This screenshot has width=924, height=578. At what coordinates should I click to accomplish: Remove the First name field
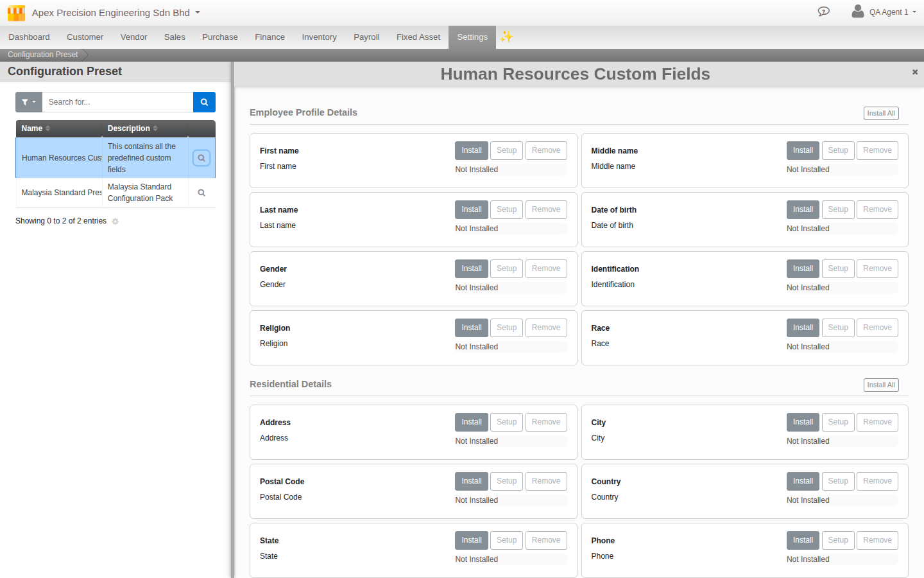pyautogui.click(x=546, y=150)
